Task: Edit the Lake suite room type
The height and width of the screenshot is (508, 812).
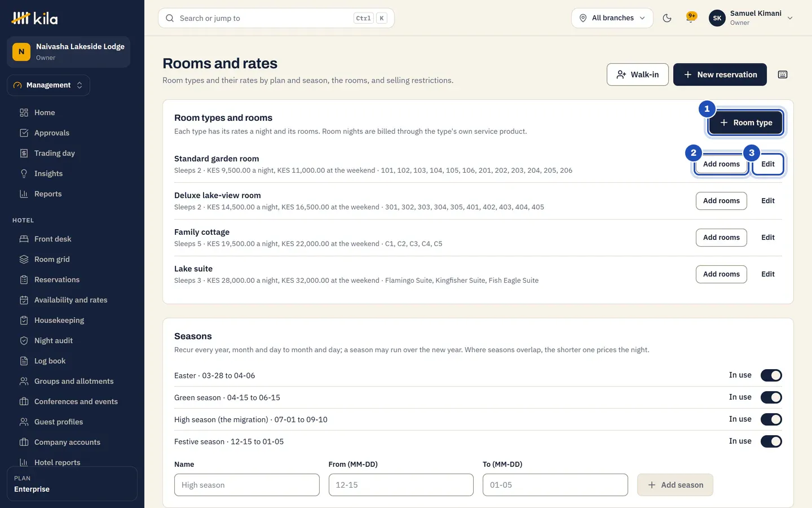Action: pos(768,274)
